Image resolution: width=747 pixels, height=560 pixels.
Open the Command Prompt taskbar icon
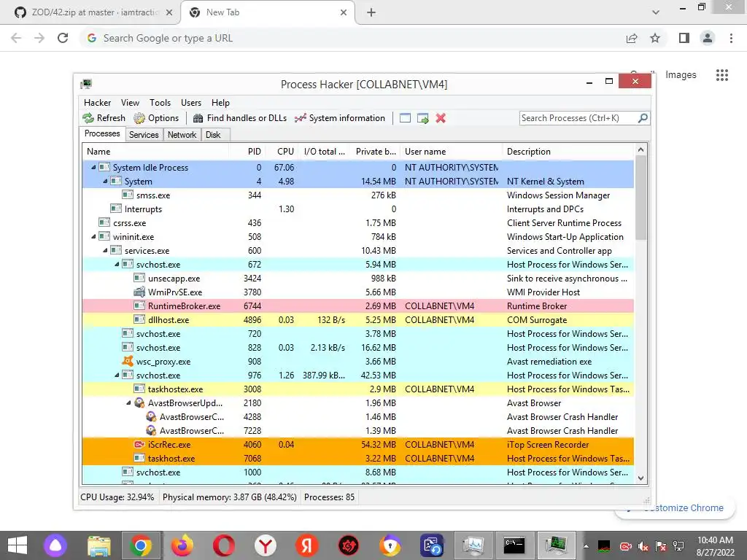coord(514,545)
